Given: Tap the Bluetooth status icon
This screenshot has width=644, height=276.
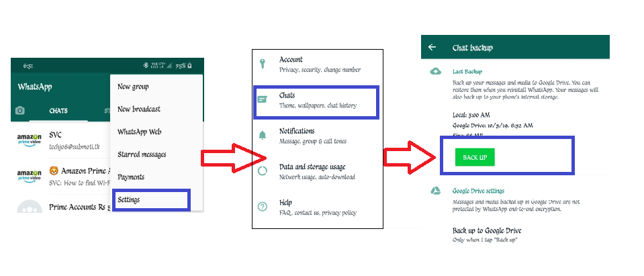Looking at the screenshot, I should point(146,65).
